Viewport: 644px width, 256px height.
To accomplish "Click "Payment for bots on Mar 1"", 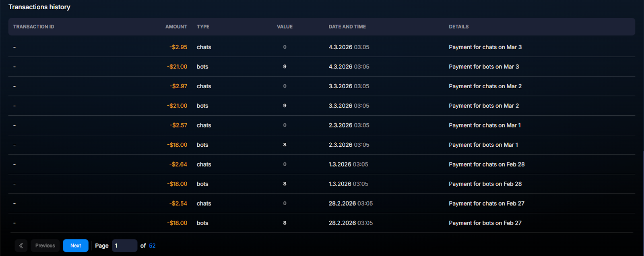I will tap(484, 145).
